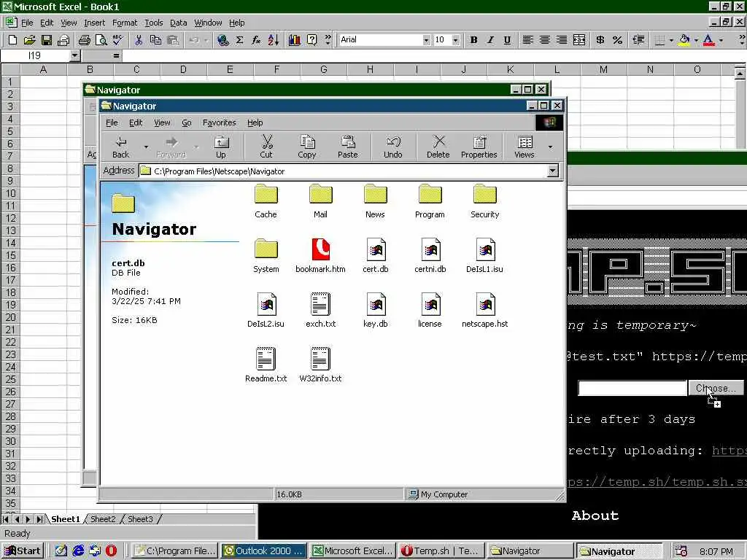This screenshot has height=560, width=747.
Task: Select the Readme.txt file
Action: 266,365
